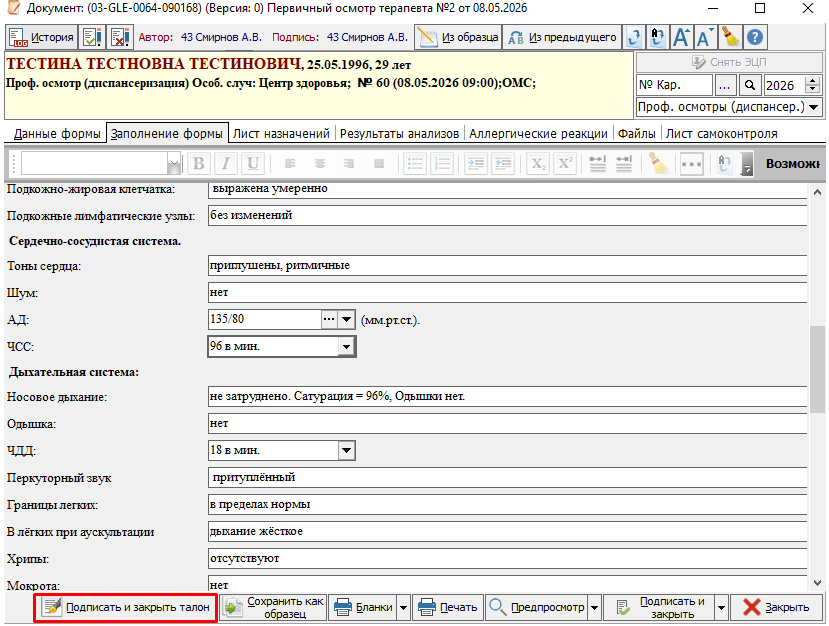Viewport: 829px width, 626px height.
Task: Click the document reject icon with red cross
Action: (x=120, y=38)
